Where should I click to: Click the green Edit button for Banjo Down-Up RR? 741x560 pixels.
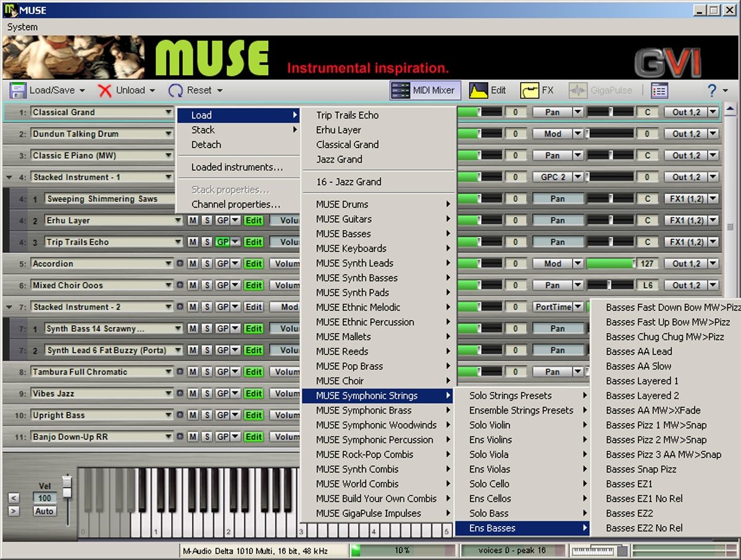tap(253, 437)
